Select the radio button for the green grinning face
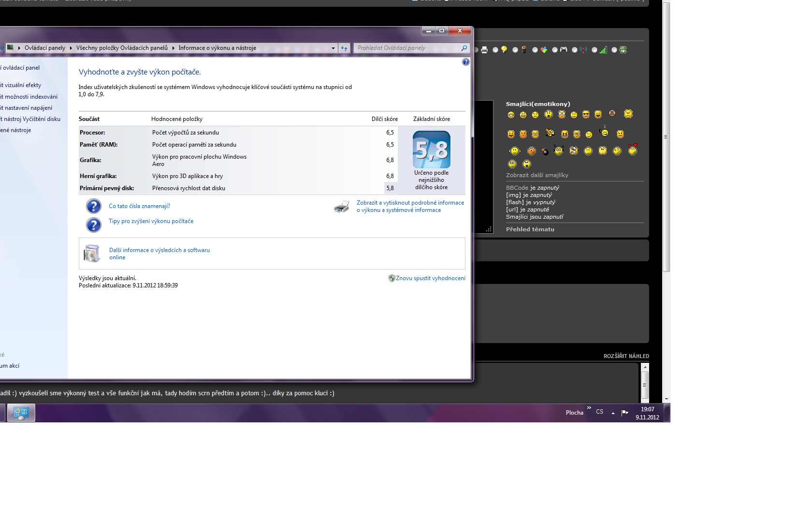Viewport: 812px width, 508px height. pos(614,50)
